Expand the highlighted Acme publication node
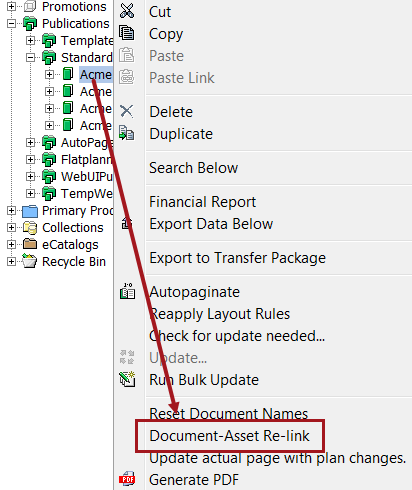The height and width of the screenshot is (490, 412). pyautogui.click(x=49, y=74)
